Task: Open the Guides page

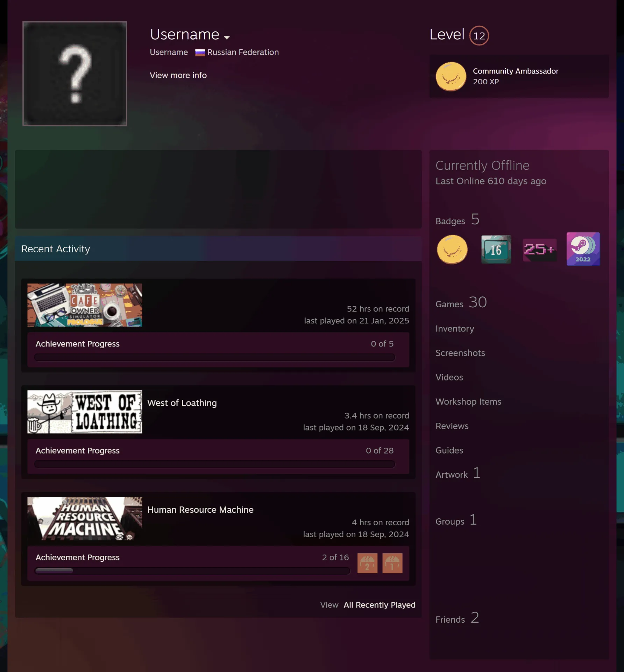Action: [449, 450]
